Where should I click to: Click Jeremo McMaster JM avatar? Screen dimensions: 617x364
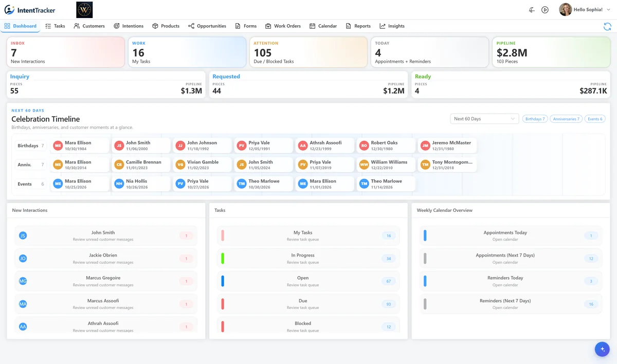(425, 146)
